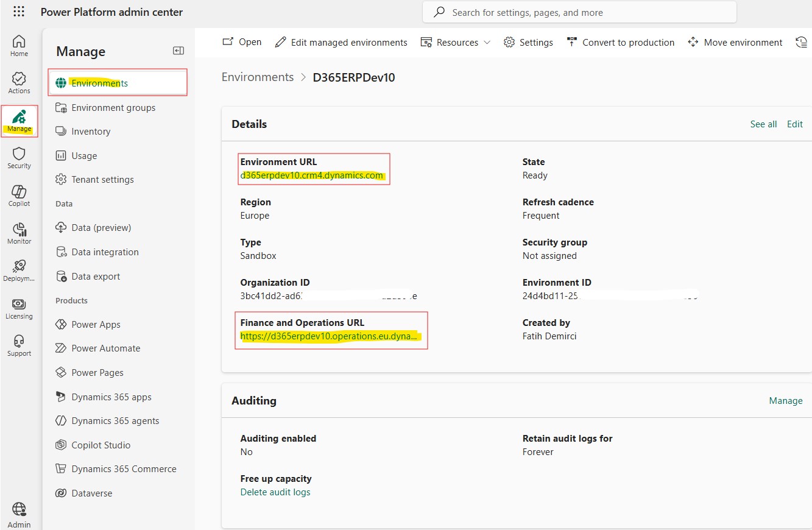Screen dimensions: 812x530
Task: Click See all in Details
Action: click(763, 124)
